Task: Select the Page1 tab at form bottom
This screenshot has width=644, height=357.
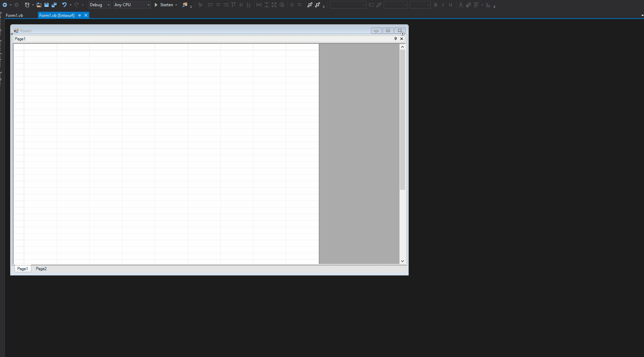Action: pyautogui.click(x=22, y=269)
